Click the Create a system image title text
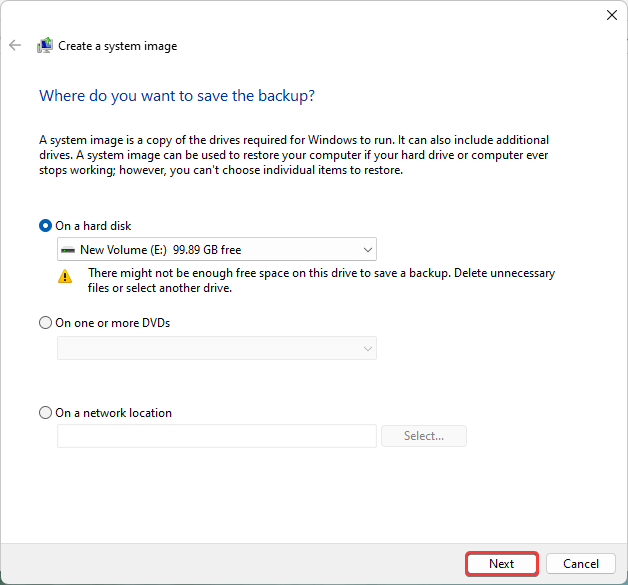628x585 pixels. point(117,46)
